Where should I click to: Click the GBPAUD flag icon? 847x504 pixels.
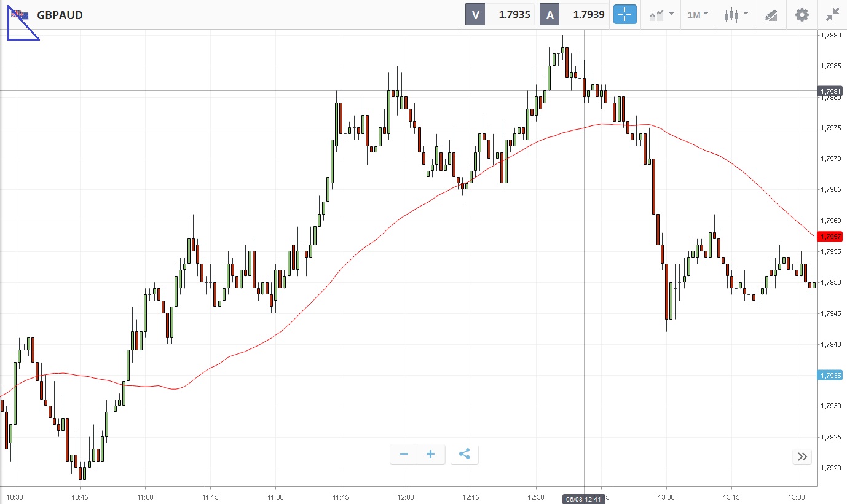(x=20, y=15)
